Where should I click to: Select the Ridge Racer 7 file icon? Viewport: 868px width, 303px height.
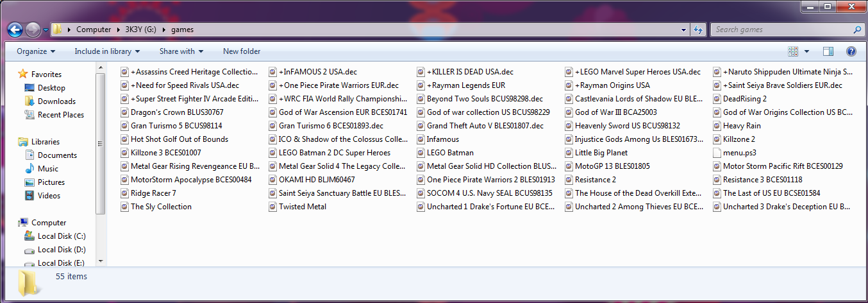pos(124,193)
